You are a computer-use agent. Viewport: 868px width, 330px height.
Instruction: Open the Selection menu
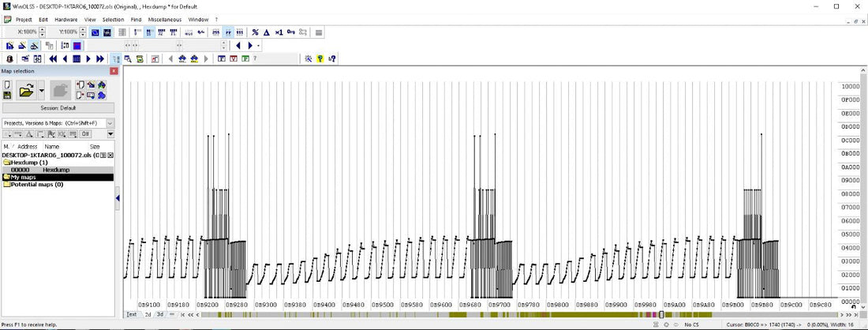coord(113,20)
